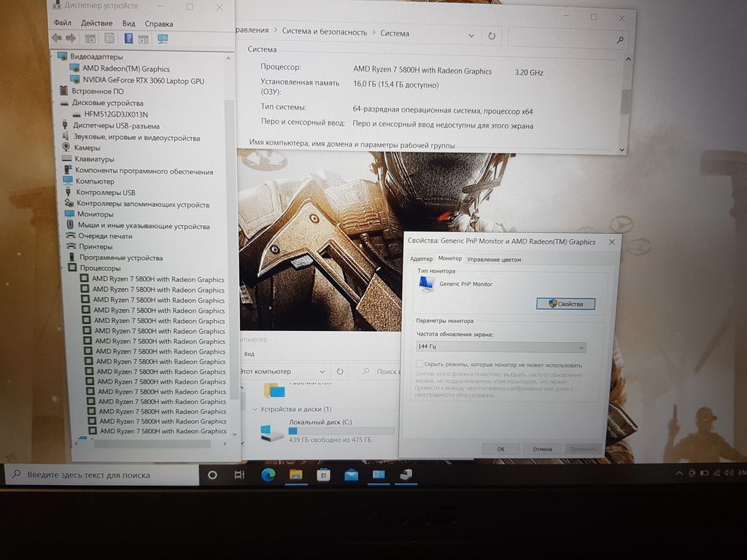747x560 pixels.
Task: Click the volume icon in the system tray
Action: pyautogui.click(x=729, y=472)
